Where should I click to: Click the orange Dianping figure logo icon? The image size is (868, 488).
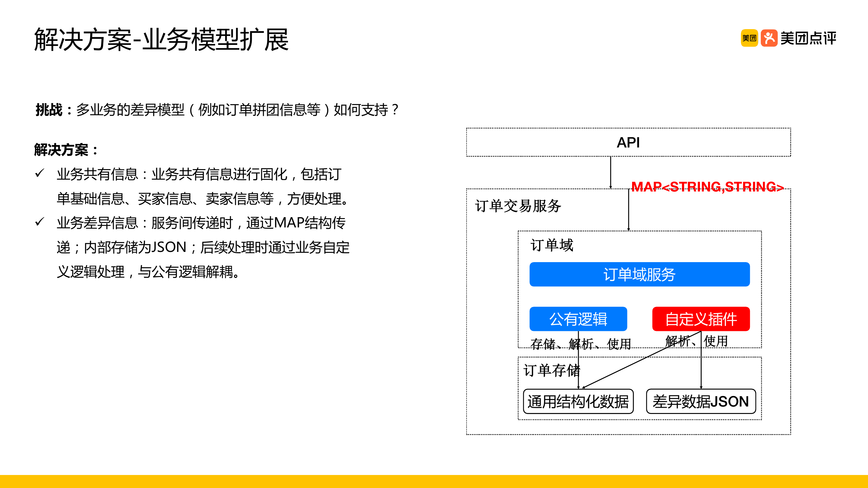pyautogui.click(x=769, y=38)
